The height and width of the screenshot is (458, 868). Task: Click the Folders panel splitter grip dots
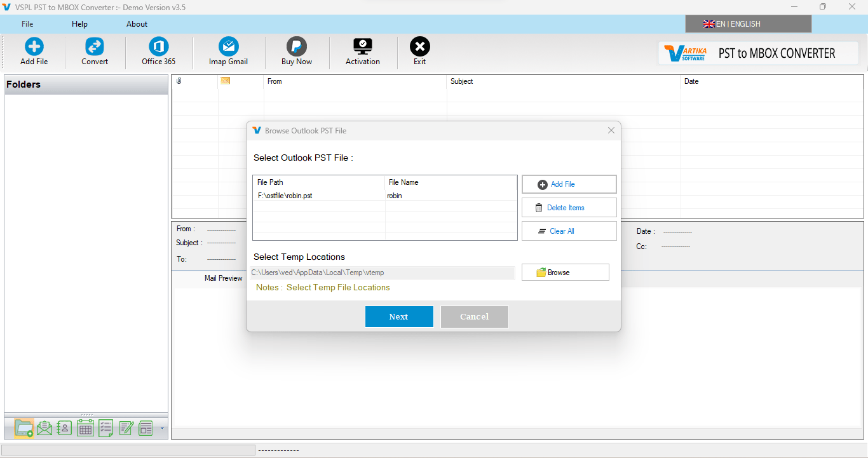tap(86, 415)
